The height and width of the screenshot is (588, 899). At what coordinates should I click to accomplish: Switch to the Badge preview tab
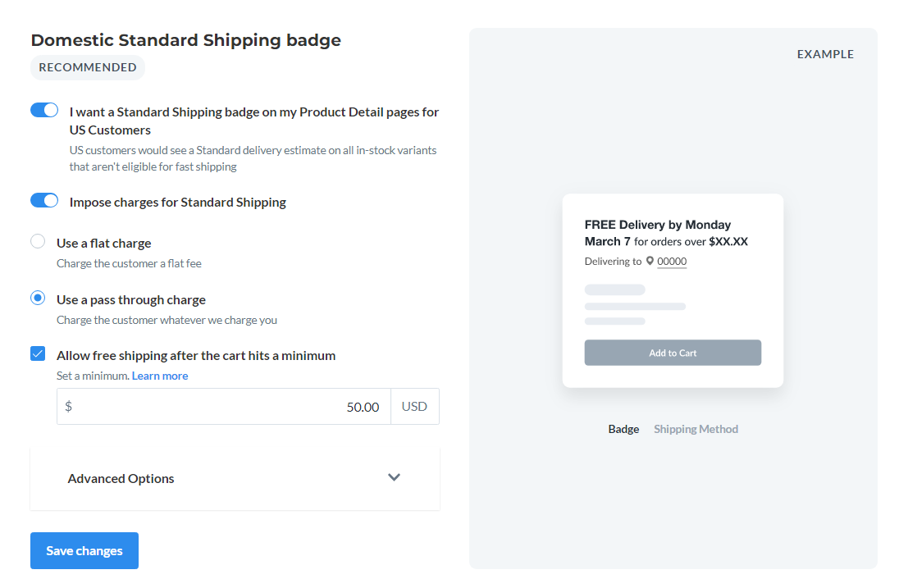click(623, 429)
